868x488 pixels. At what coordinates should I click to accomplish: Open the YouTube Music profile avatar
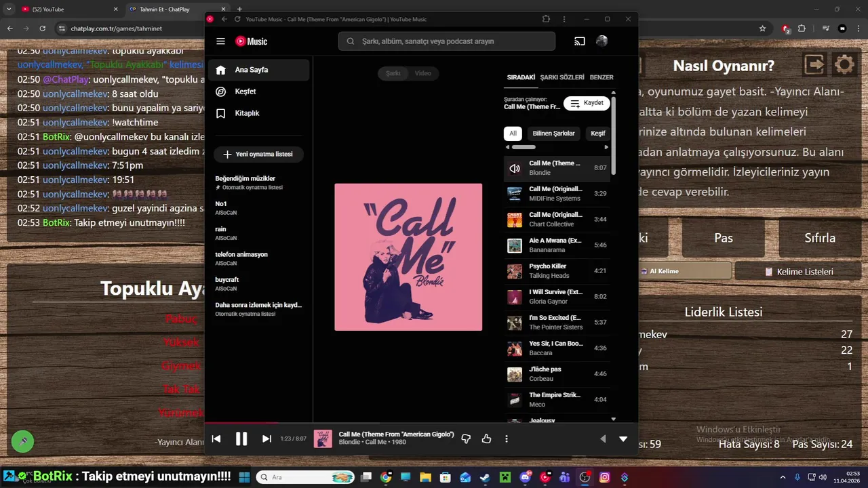tap(601, 41)
